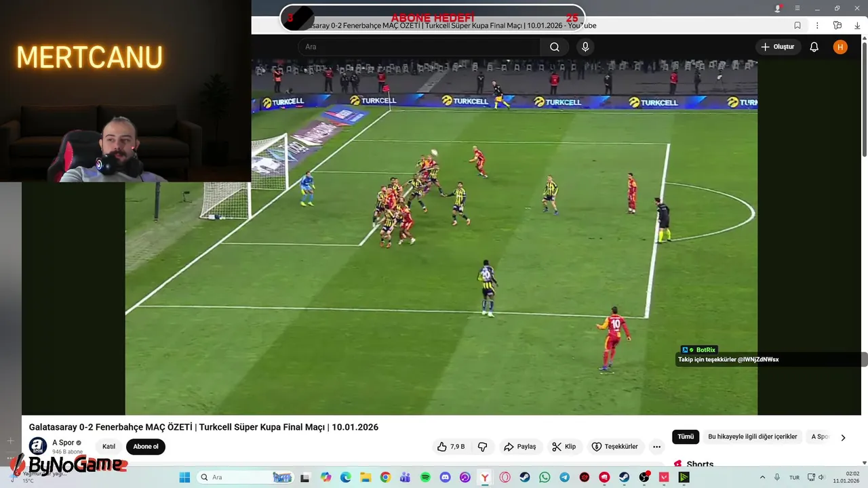Start voice search with the microphone icon

pyautogui.click(x=585, y=47)
